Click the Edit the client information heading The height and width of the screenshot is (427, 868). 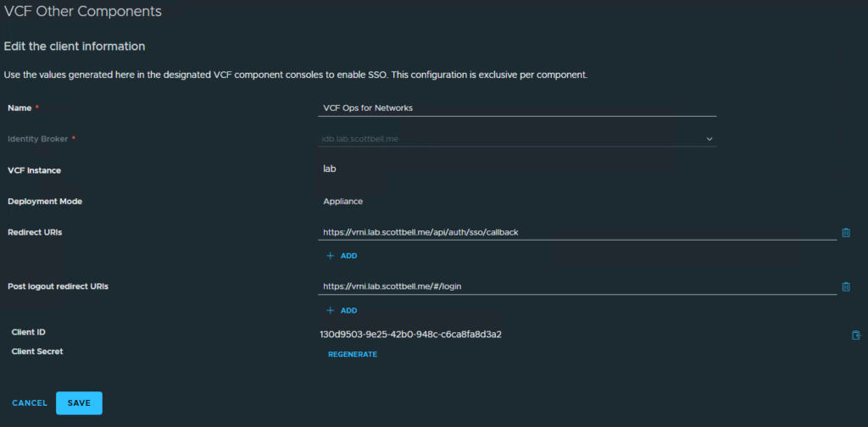[x=75, y=47]
